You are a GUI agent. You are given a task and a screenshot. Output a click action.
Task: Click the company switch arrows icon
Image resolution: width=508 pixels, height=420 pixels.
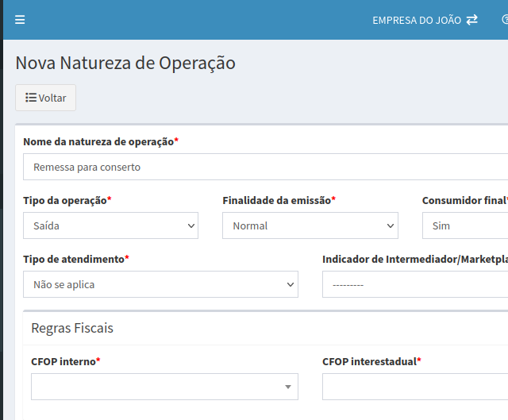point(472,20)
